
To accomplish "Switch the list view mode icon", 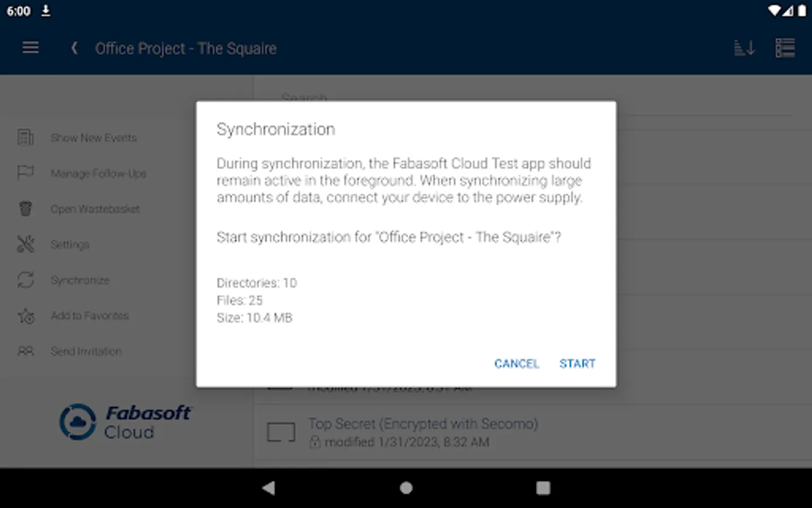I will point(785,48).
